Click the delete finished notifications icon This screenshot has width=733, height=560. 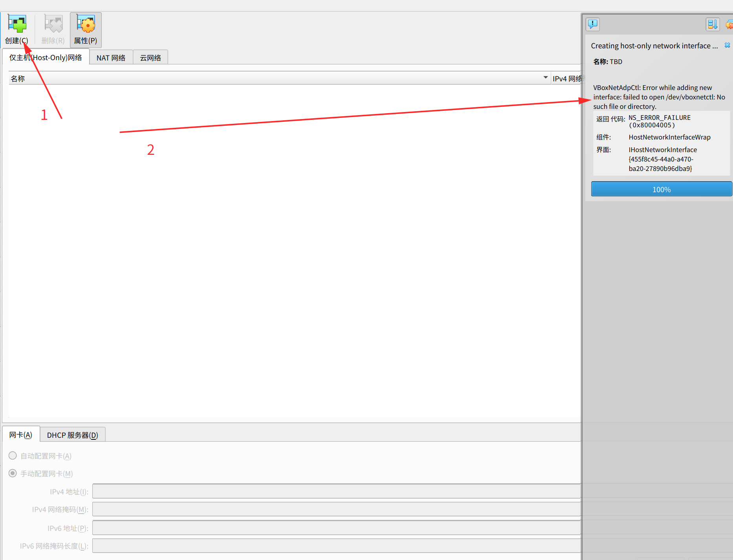(729, 24)
